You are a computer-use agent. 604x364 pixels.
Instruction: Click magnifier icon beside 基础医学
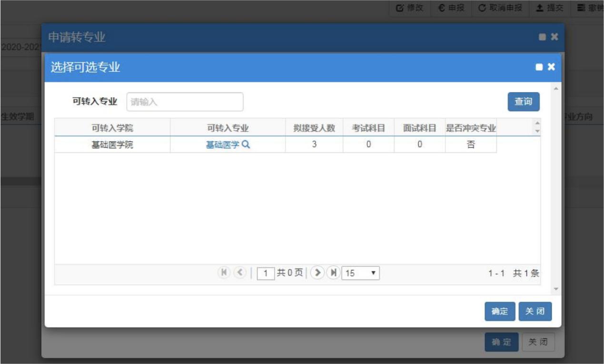[246, 145]
